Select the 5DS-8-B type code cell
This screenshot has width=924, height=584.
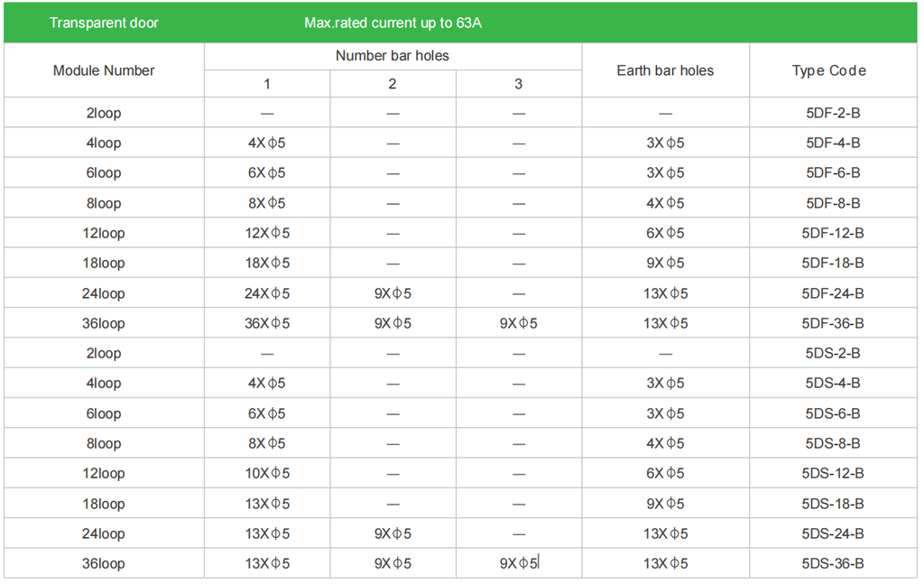(x=833, y=443)
